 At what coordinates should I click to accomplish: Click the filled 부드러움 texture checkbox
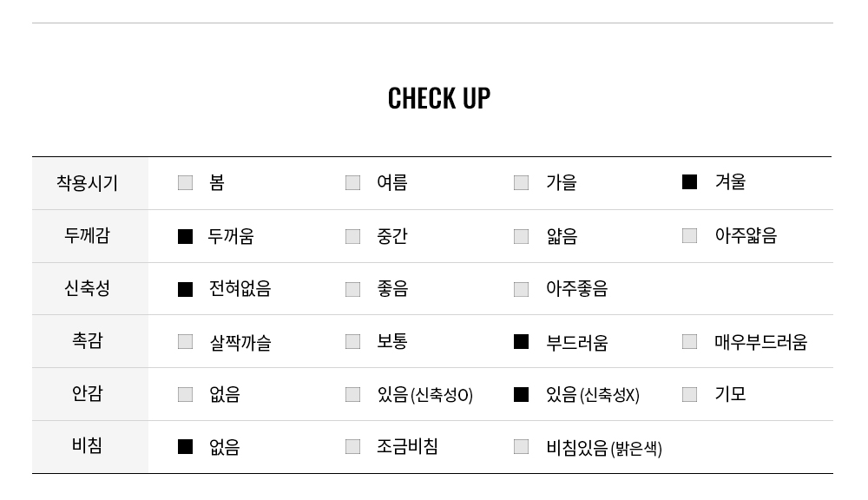click(521, 342)
